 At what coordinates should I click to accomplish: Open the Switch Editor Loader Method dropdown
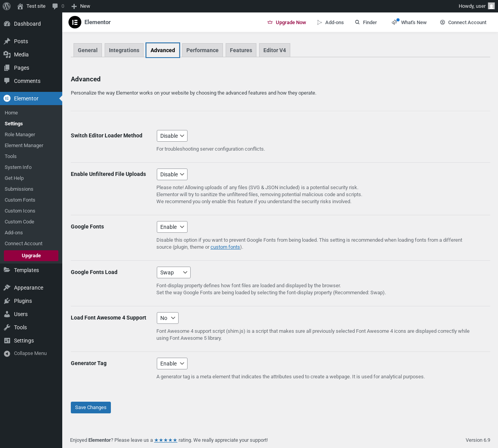pos(172,136)
